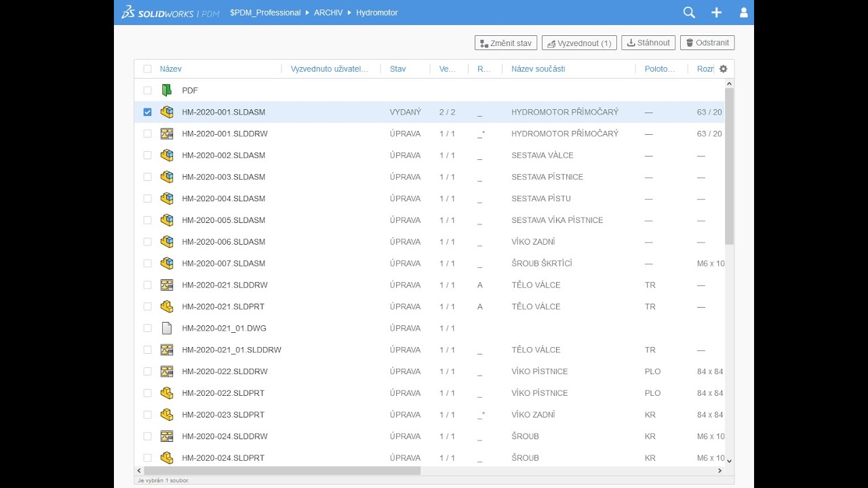Check the PDF folder checkbox

tap(147, 90)
